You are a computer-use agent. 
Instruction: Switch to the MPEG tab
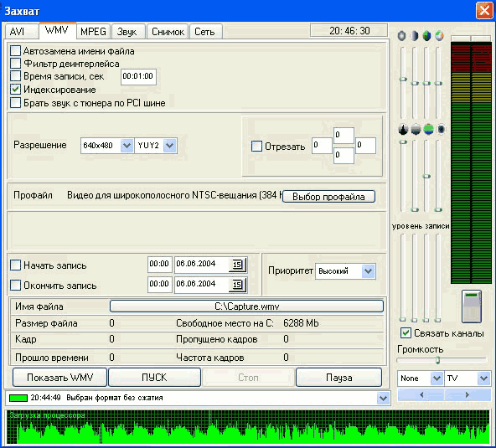point(93,31)
